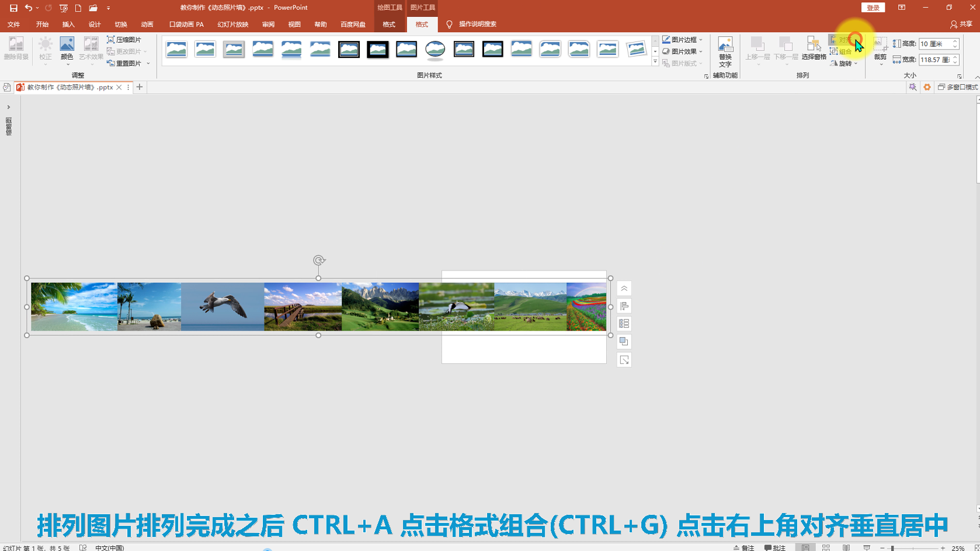
Task: Click the 共享 share button
Action: point(961,25)
